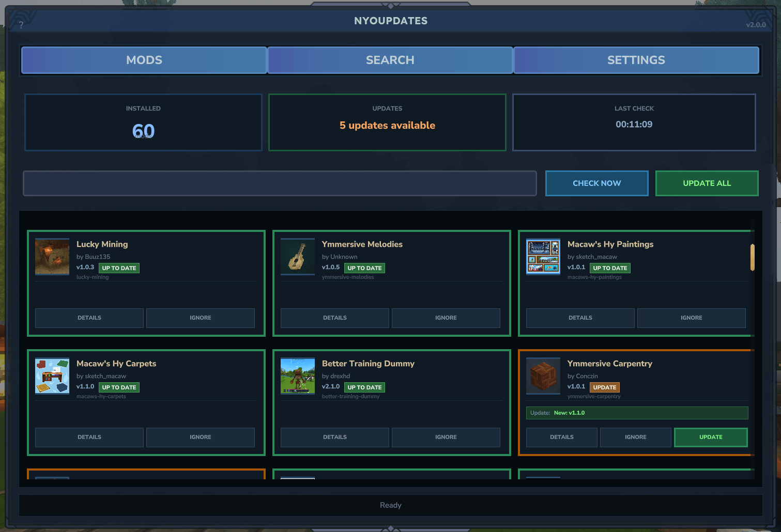Open details for Lucky Mining
Screen dimensions: 781x532
pyautogui.click(x=89, y=318)
